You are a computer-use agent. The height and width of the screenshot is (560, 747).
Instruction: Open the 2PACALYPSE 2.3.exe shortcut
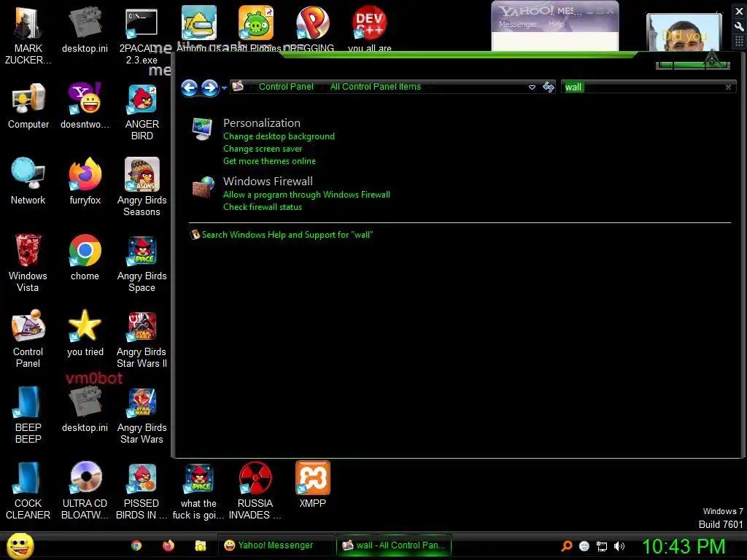[142, 36]
